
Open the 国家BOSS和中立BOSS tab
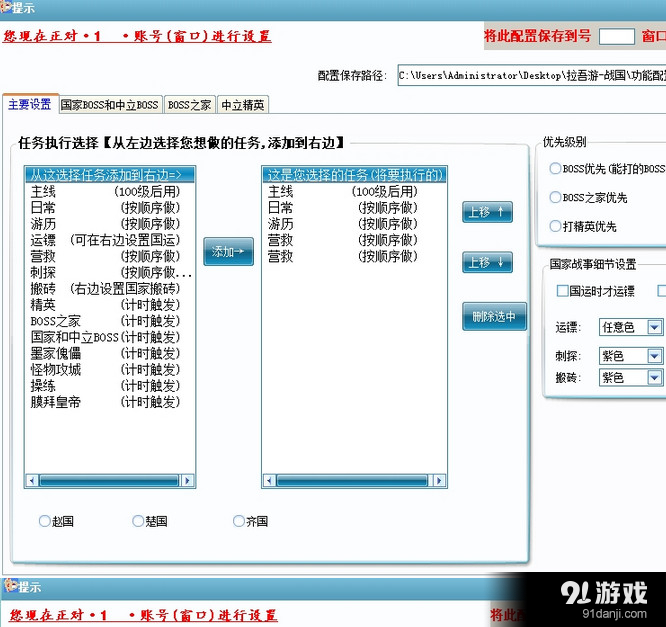(110, 105)
